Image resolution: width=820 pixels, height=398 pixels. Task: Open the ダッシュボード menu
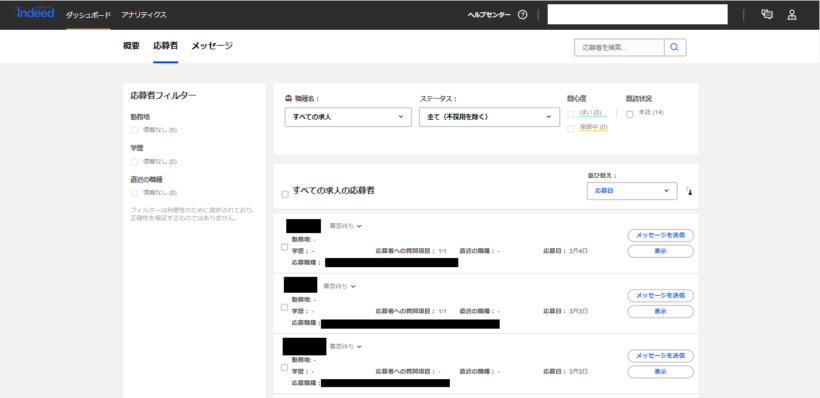coord(88,15)
